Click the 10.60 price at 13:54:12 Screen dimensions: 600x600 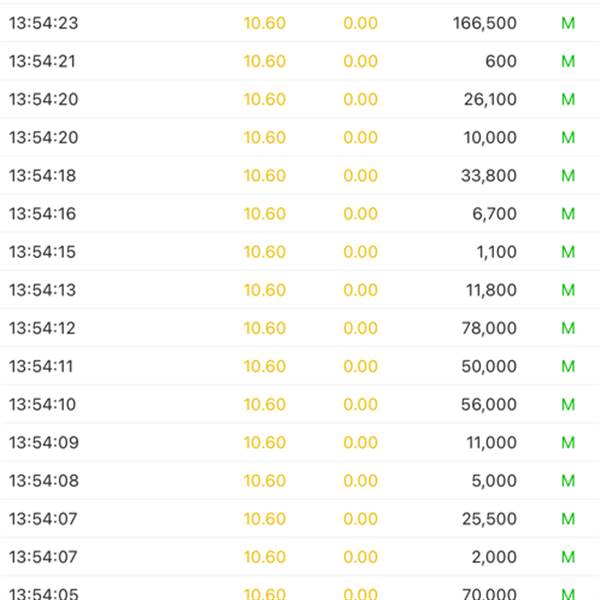[265, 328]
